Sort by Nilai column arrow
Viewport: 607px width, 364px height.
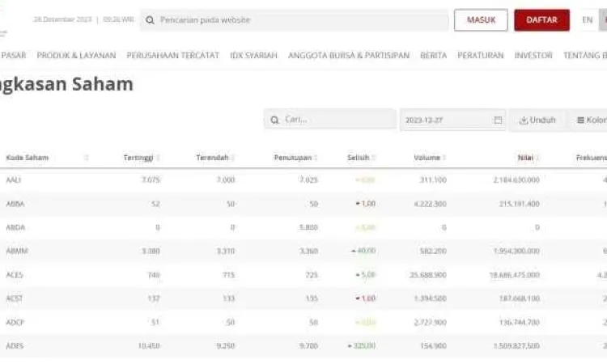[537, 158]
